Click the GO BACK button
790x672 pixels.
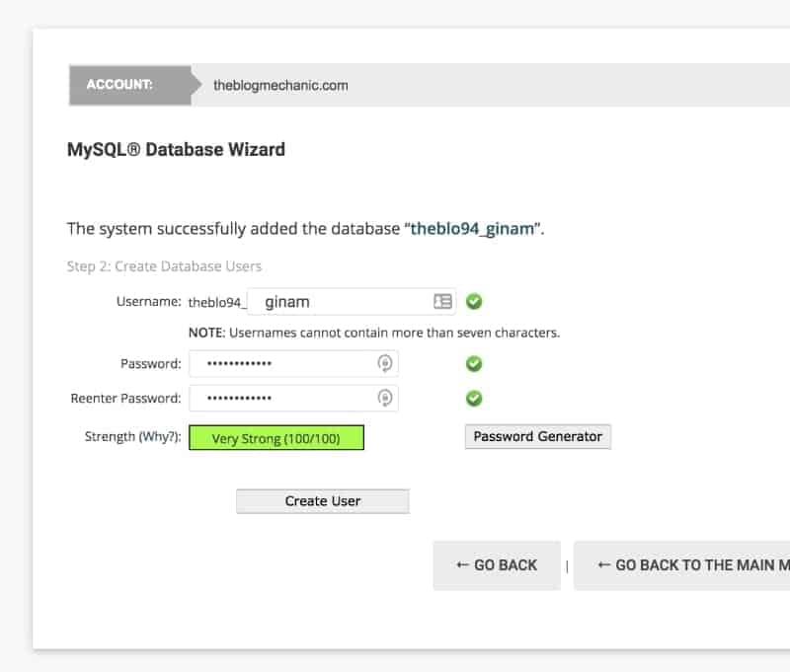tap(497, 565)
